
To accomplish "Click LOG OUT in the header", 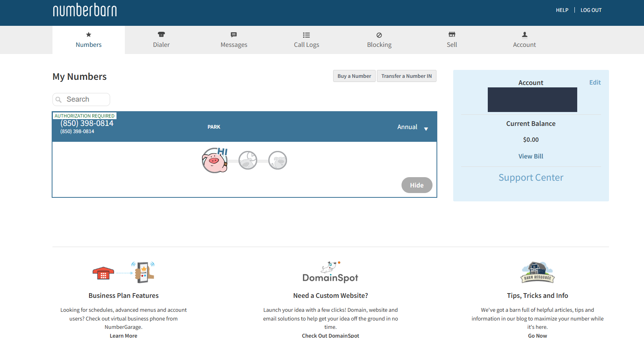I will (x=591, y=10).
